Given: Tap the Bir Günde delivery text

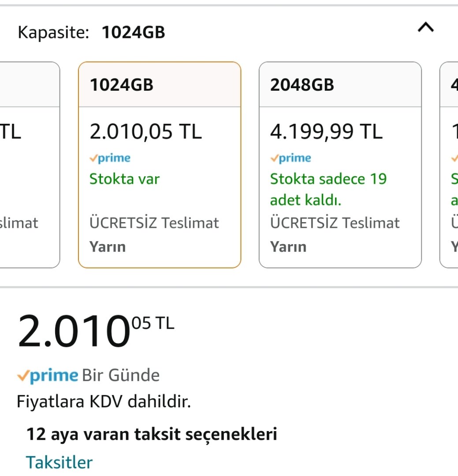Looking at the screenshot, I should pyautogui.click(x=121, y=376).
